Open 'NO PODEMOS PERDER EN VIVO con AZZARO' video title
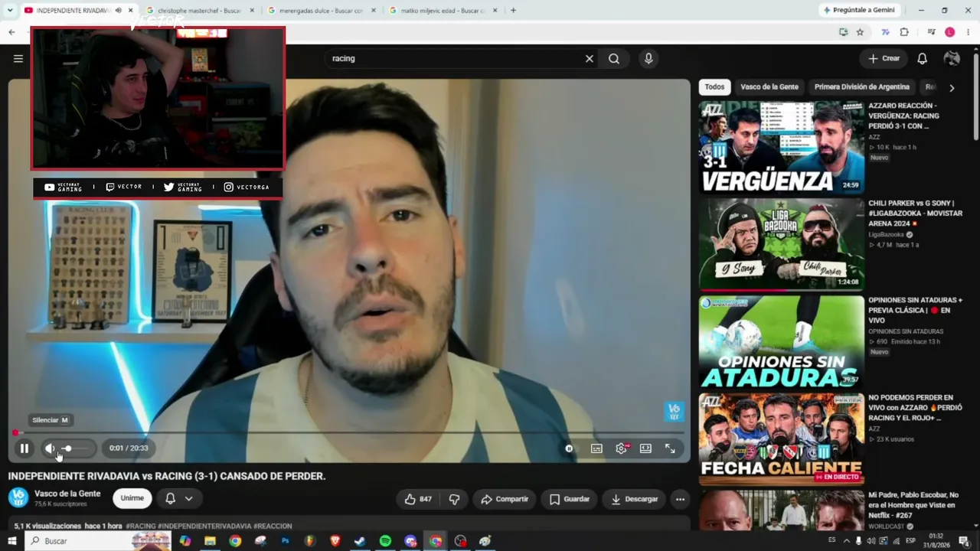 click(x=915, y=408)
